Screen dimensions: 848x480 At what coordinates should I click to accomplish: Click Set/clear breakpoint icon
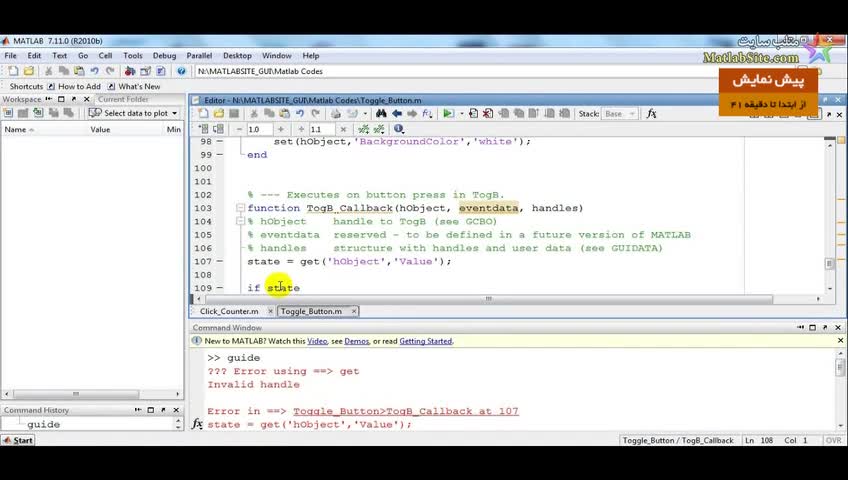pos(473,114)
